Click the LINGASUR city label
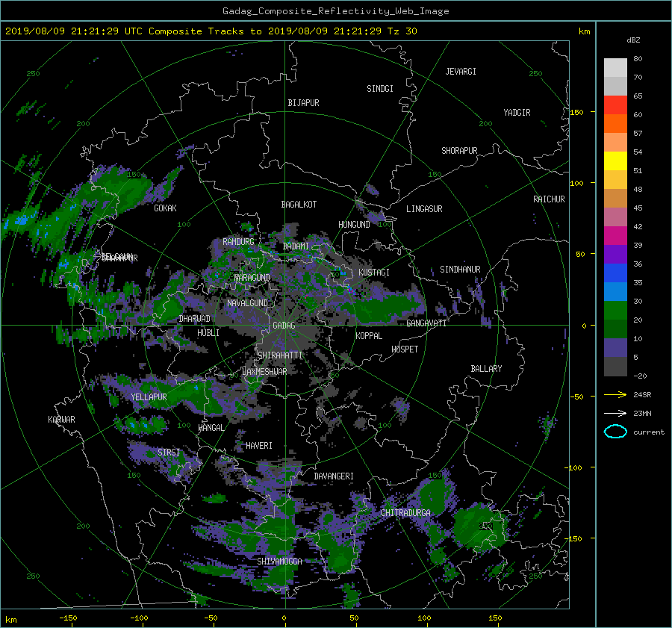672x628 pixels. 424,209
